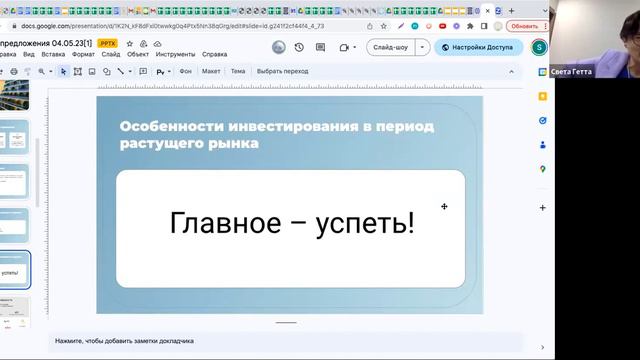
Task: Click the PPTX file format badge
Action: point(108,43)
